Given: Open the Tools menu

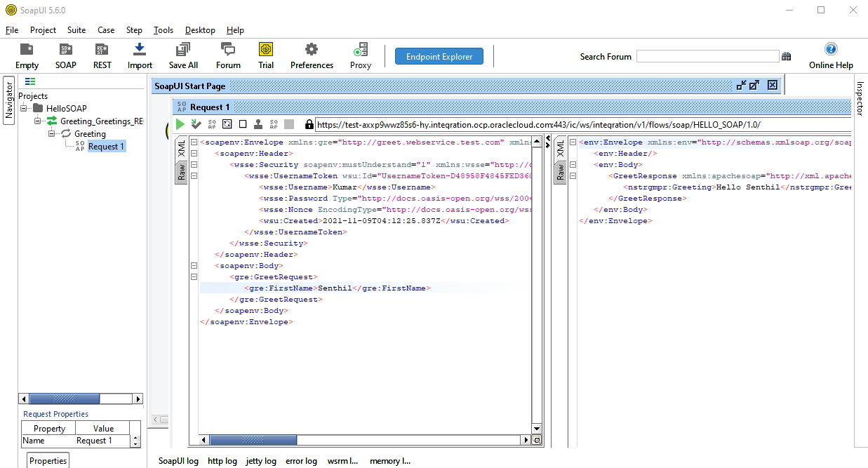Looking at the screenshot, I should (163, 30).
